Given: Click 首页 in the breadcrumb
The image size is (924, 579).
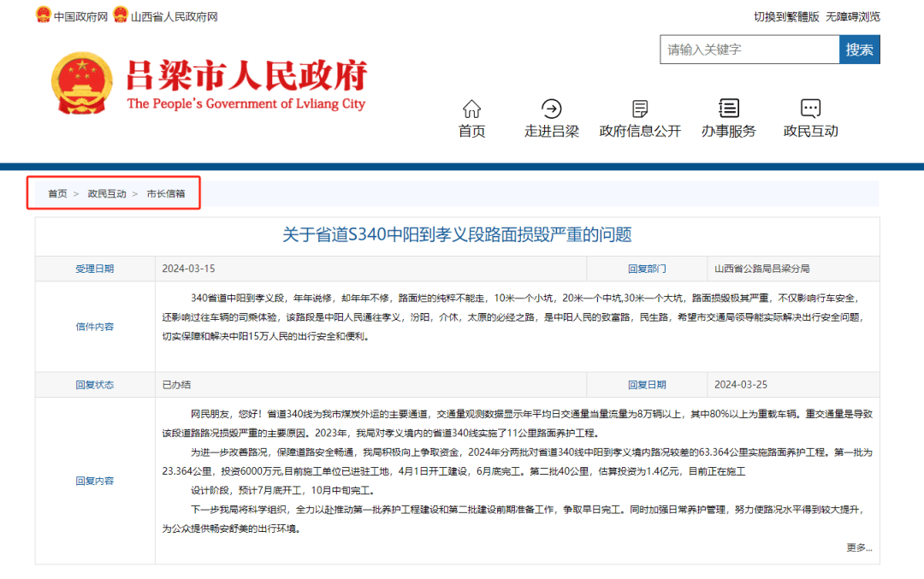Looking at the screenshot, I should 58,193.
